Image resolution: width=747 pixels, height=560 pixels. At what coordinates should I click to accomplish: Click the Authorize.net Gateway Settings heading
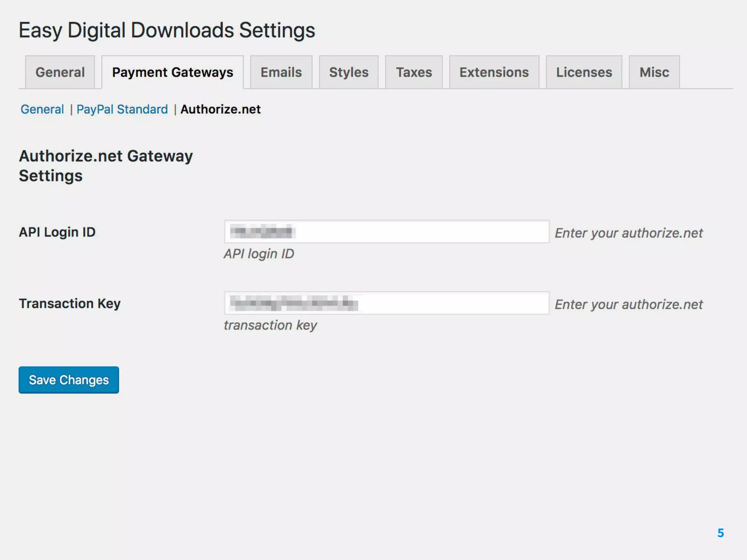(106, 166)
